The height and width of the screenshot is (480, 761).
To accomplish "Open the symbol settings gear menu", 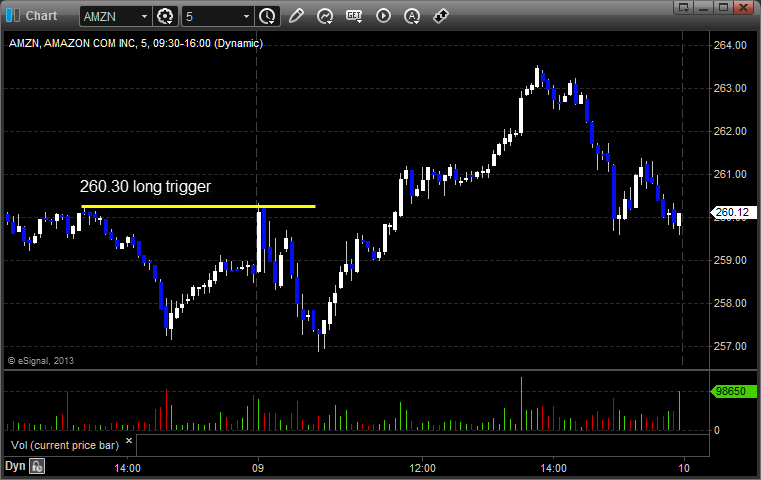I will tap(165, 17).
